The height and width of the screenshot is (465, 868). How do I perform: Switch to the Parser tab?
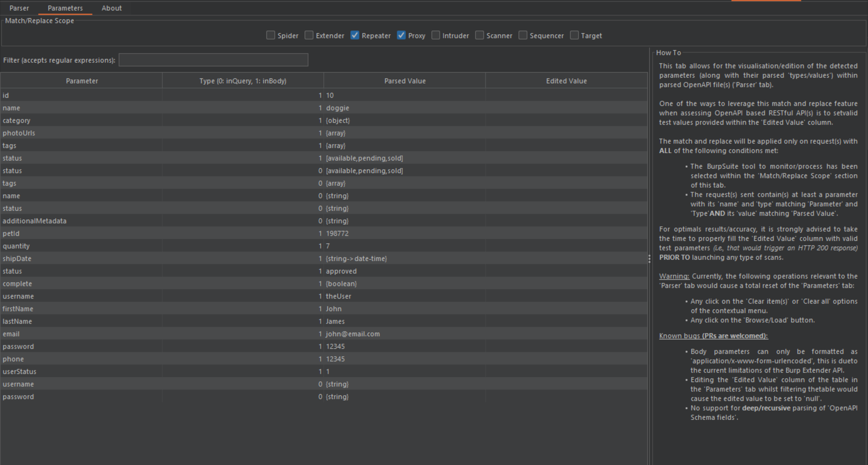(x=19, y=8)
